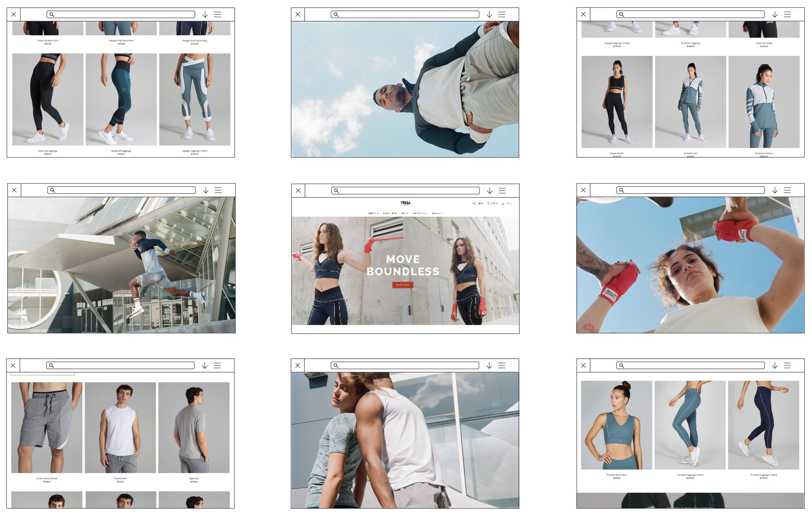Screen dimensions: 812x514
Task: Click search magnifier in back-to-back couple window
Action: pos(336,366)
